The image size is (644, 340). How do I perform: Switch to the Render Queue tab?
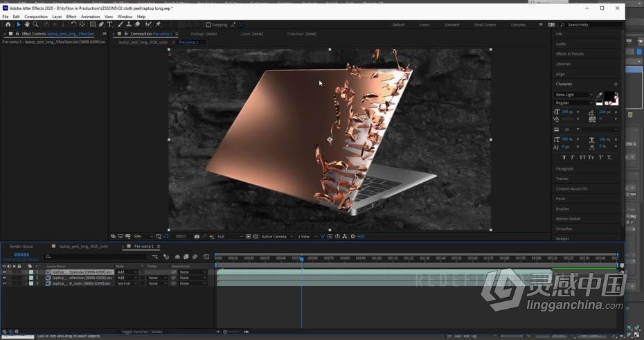click(x=21, y=247)
